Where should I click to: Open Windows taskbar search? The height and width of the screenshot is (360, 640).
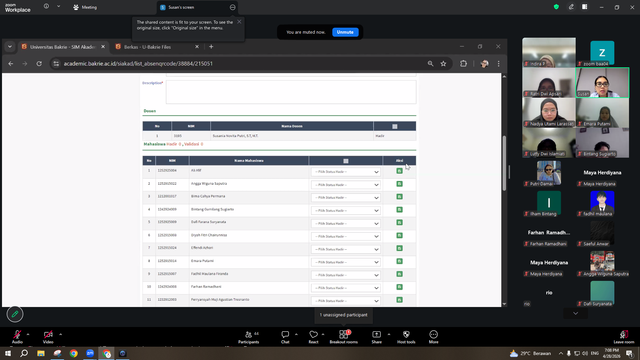[24, 353]
